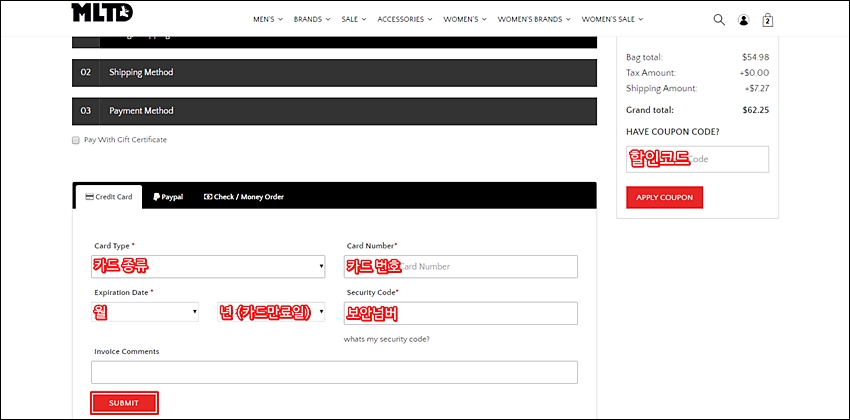Open the search magnifier icon
The width and height of the screenshot is (850, 420).
pyautogui.click(x=719, y=20)
